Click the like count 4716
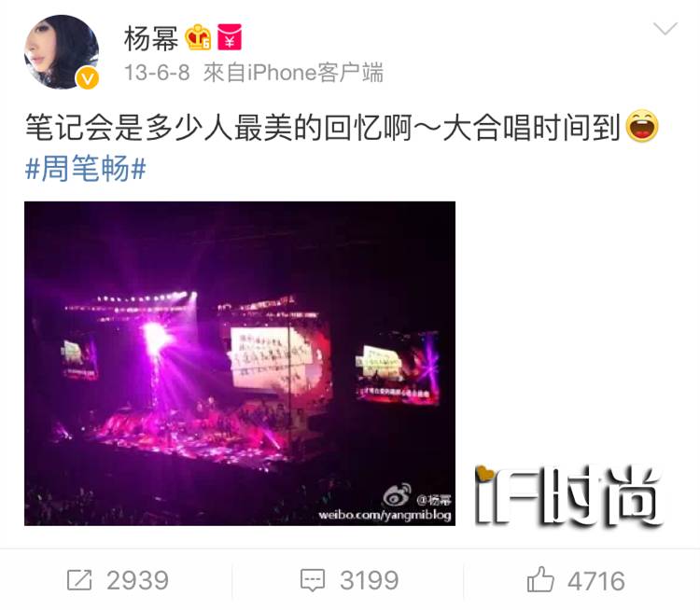 (x=596, y=581)
